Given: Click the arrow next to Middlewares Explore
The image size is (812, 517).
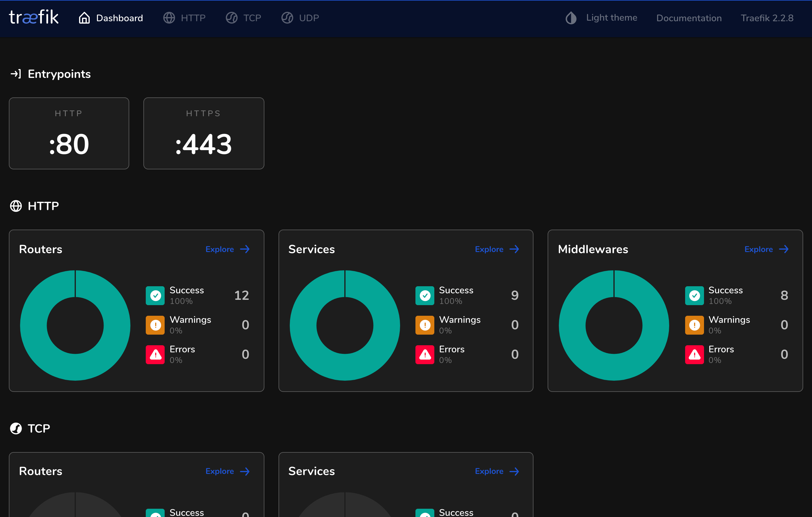Looking at the screenshot, I should pyautogui.click(x=784, y=249).
